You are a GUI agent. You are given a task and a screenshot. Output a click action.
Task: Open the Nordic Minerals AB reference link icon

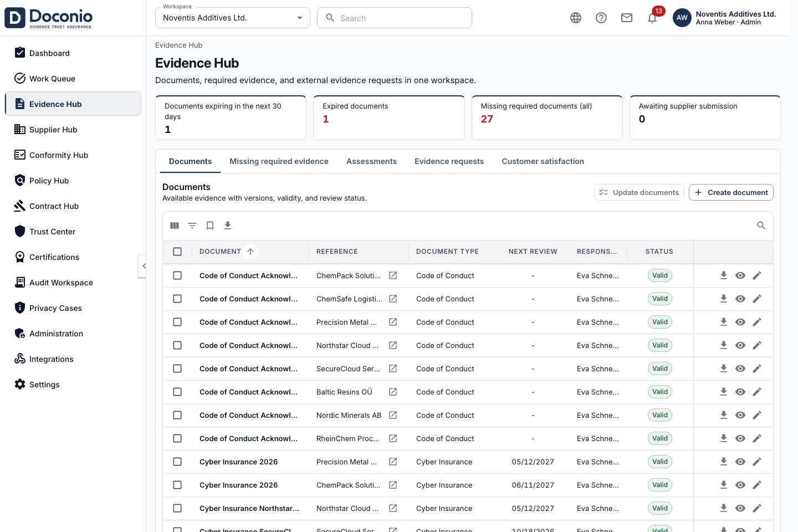(393, 415)
